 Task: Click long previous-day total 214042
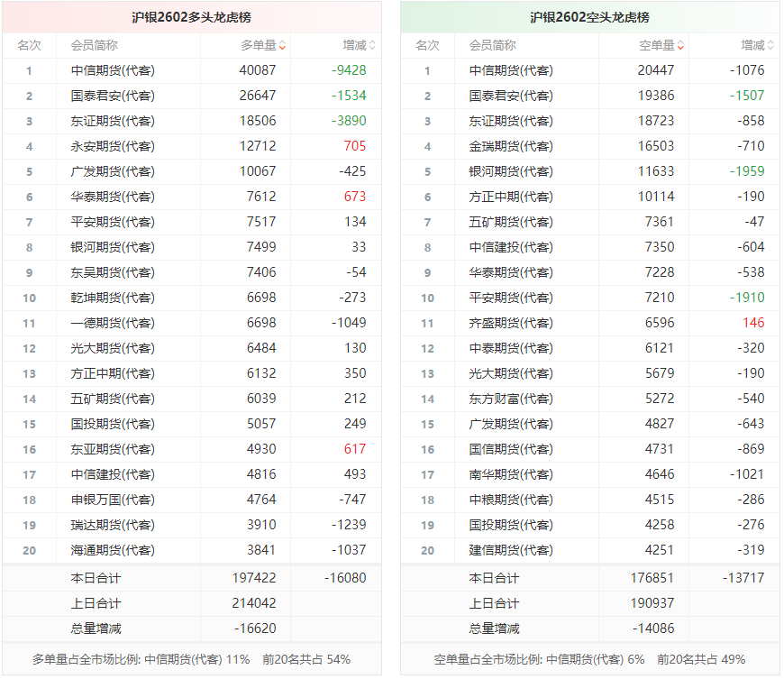254,603
